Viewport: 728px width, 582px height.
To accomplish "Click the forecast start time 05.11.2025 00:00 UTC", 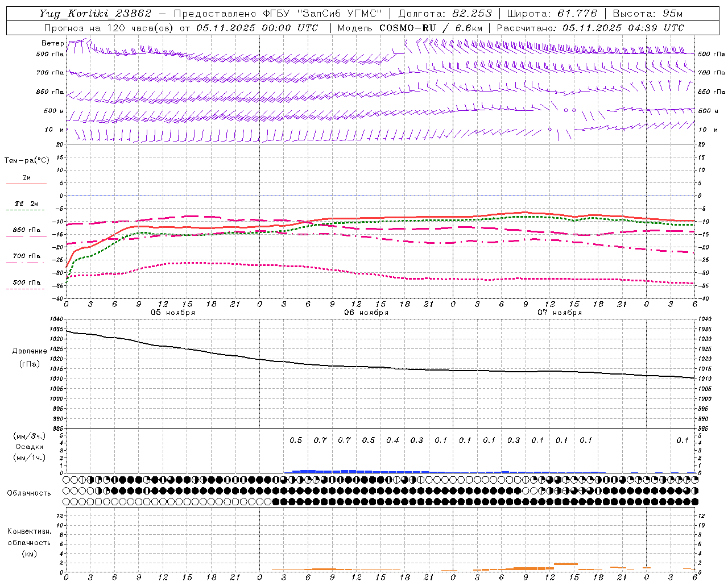I will coord(257,28).
